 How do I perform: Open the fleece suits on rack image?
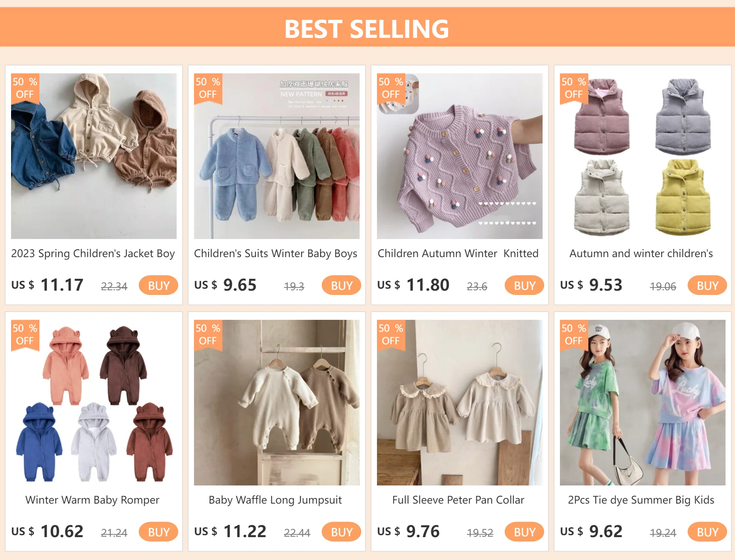[x=277, y=156]
